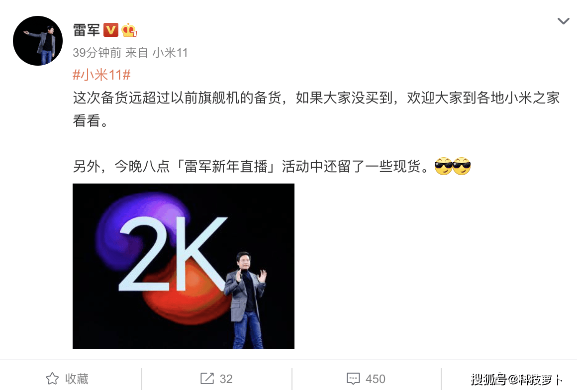Click the second sunglasses emoji
Viewport: 577px width, 392px height.
click(x=462, y=166)
